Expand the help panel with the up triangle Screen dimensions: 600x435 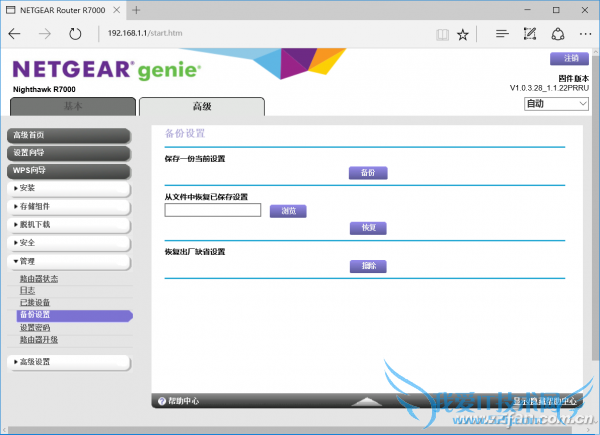click(367, 401)
